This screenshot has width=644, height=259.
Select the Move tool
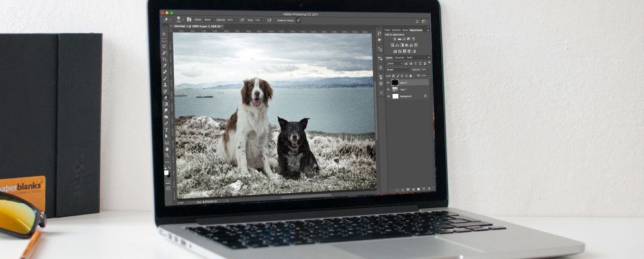165,34
